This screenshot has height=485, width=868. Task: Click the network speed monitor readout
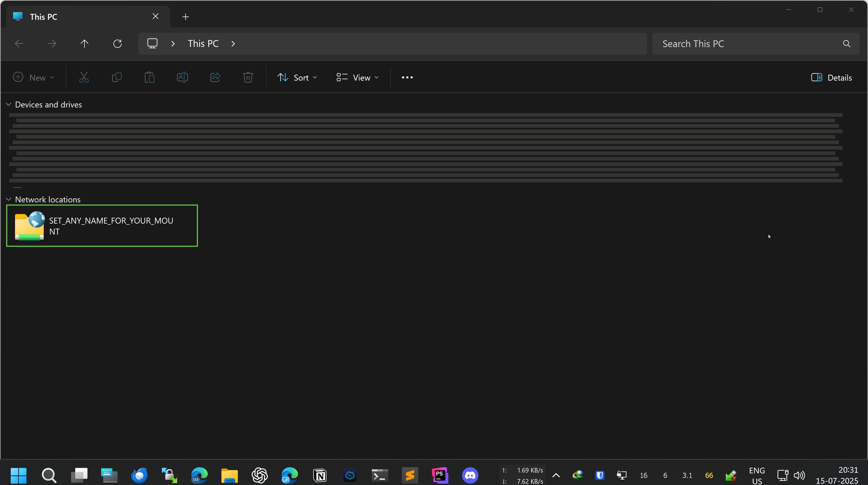(523, 475)
